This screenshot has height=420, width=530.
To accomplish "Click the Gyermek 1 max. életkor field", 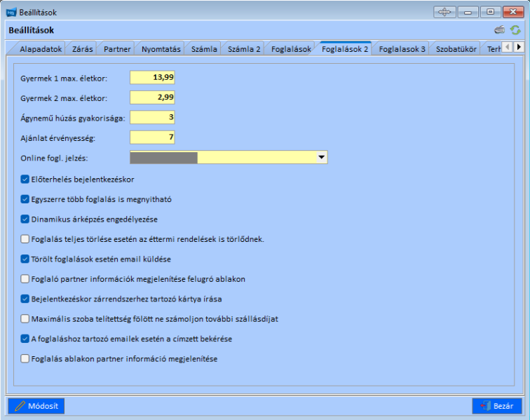I will point(152,77).
